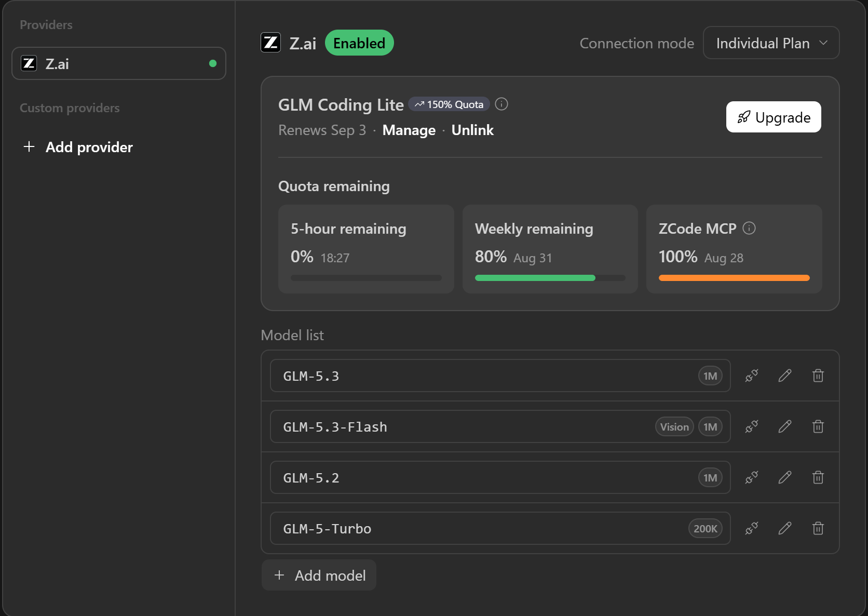Click the 150% Quota badge
This screenshot has height=616, width=868.
(449, 104)
